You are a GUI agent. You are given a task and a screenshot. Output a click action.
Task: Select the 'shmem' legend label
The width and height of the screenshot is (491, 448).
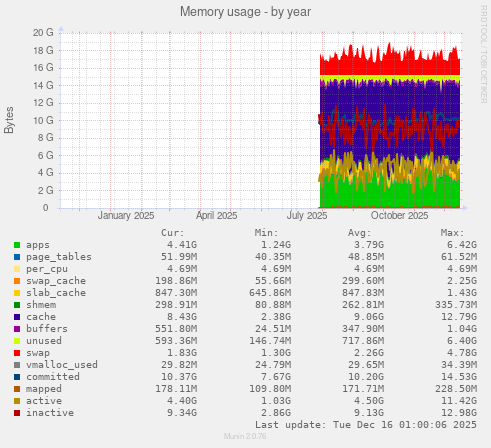[x=41, y=305]
